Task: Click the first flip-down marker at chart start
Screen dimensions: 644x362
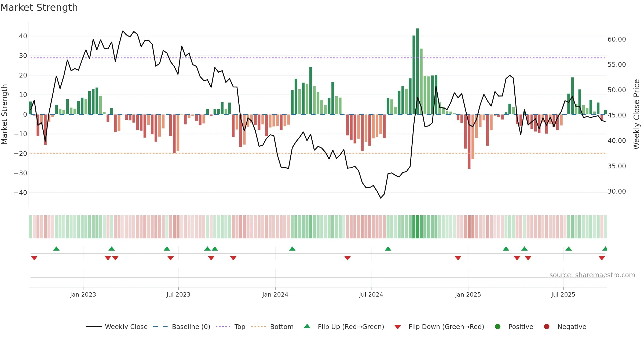Action: pos(34,258)
